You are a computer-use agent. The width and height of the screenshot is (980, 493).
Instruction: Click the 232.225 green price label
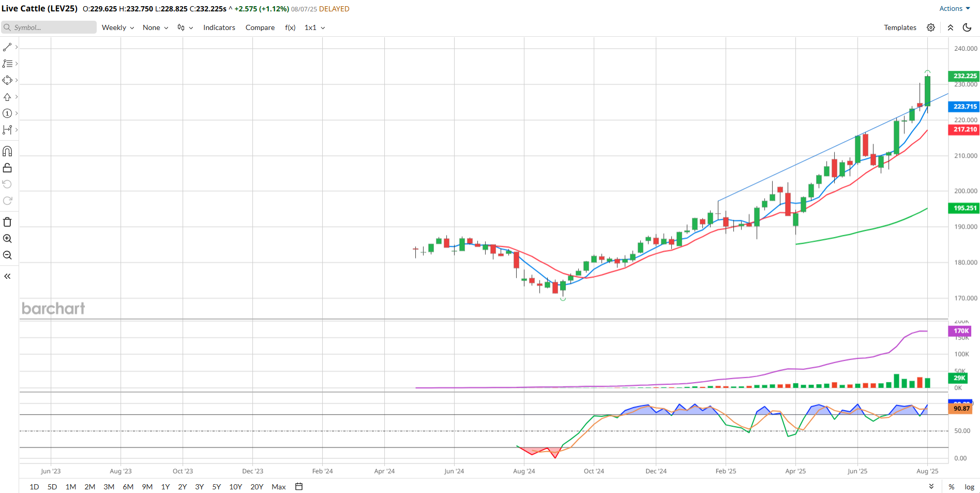[964, 76]
